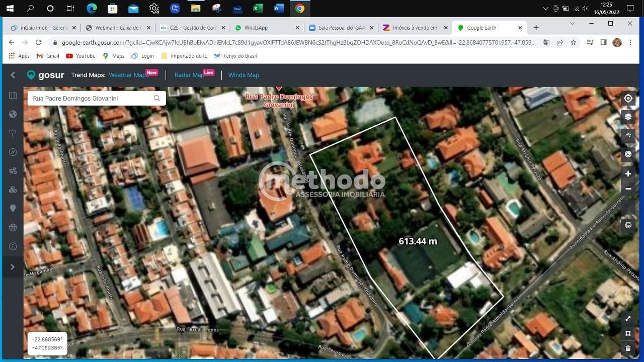Image resolution: width=644 pixels, height=362 pixels.
Task: Select the placemark flag tool in sidebar
Action: (13, 133)
